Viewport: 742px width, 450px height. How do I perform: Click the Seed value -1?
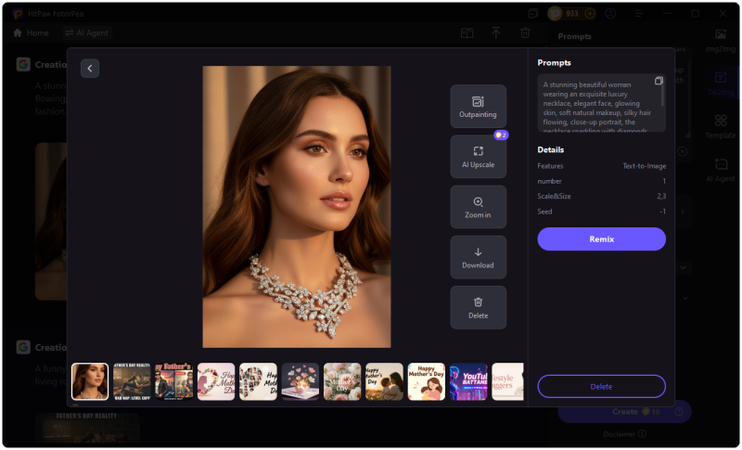pos(662,212)
